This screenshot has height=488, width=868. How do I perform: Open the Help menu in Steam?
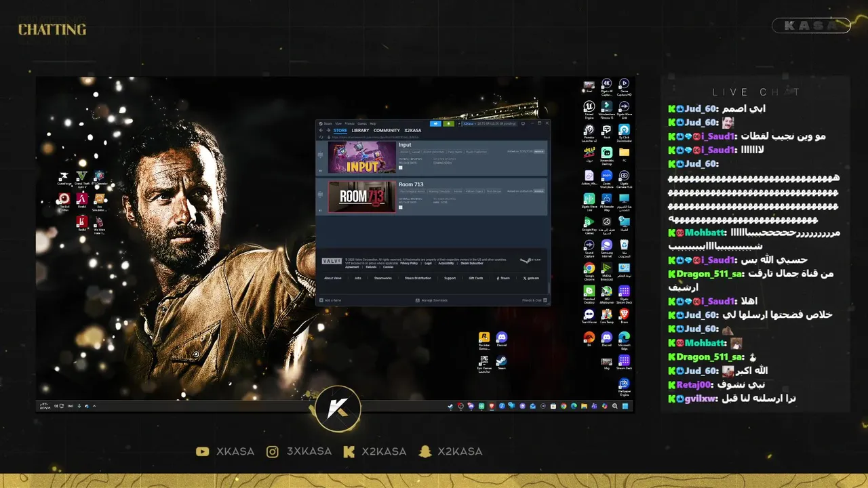click(373, 123)
